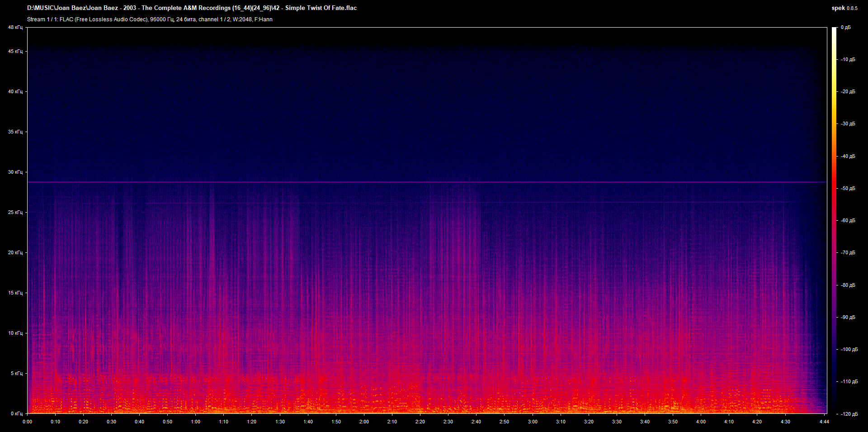
Task: Click the -120 дБ level label
Action: click(849, 414)
